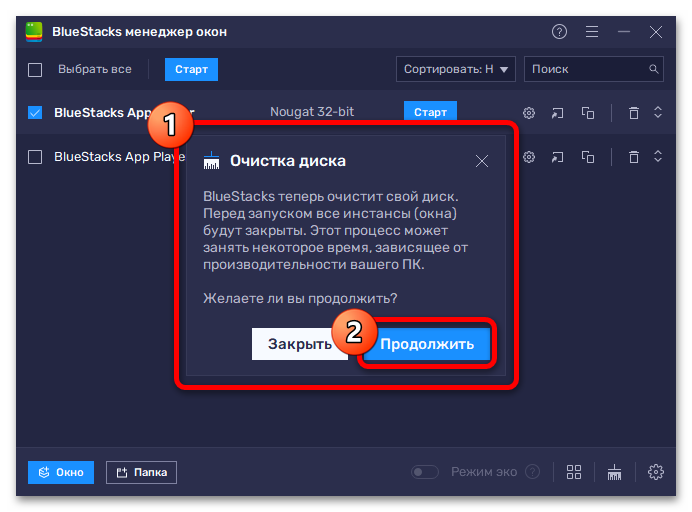This screenshot has height=512, width=692.
Task: Open the hamburger menu in title bar
Action: (592, 32)
